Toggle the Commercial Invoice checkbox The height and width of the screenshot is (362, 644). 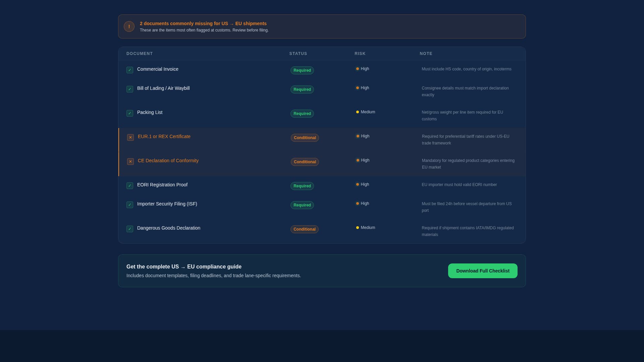130,70
